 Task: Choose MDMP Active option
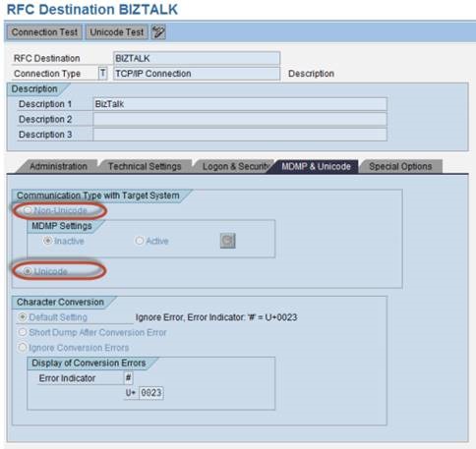(140, 241)
